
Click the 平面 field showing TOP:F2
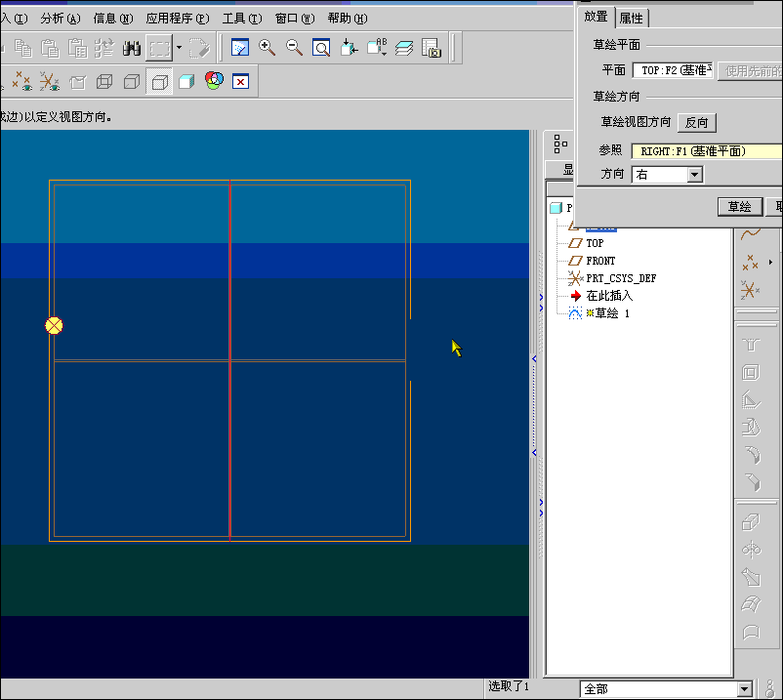tap(673, 70)
